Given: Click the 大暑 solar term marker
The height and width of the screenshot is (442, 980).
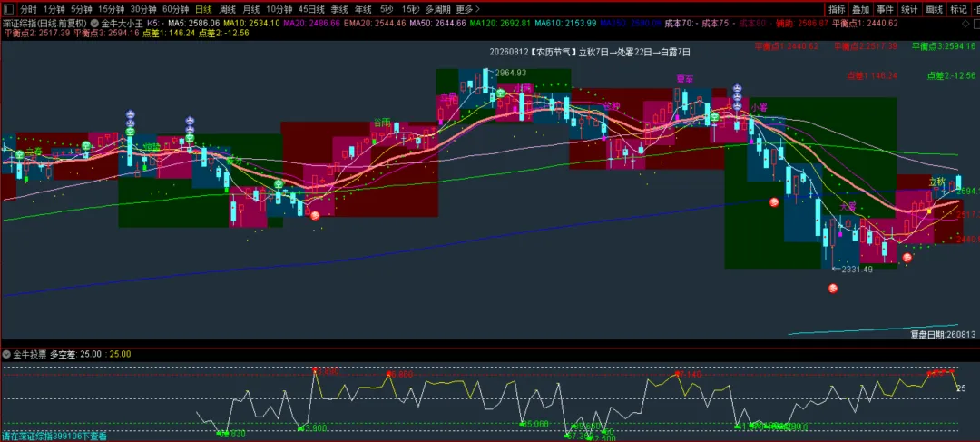Looking at the screenshot, I should click(x=848, y=206).
